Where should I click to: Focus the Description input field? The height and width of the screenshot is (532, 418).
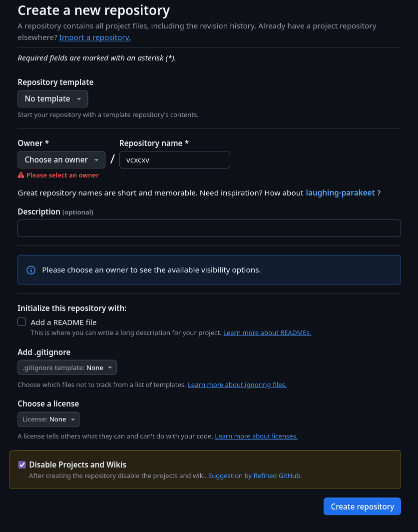tap(209, 228)
